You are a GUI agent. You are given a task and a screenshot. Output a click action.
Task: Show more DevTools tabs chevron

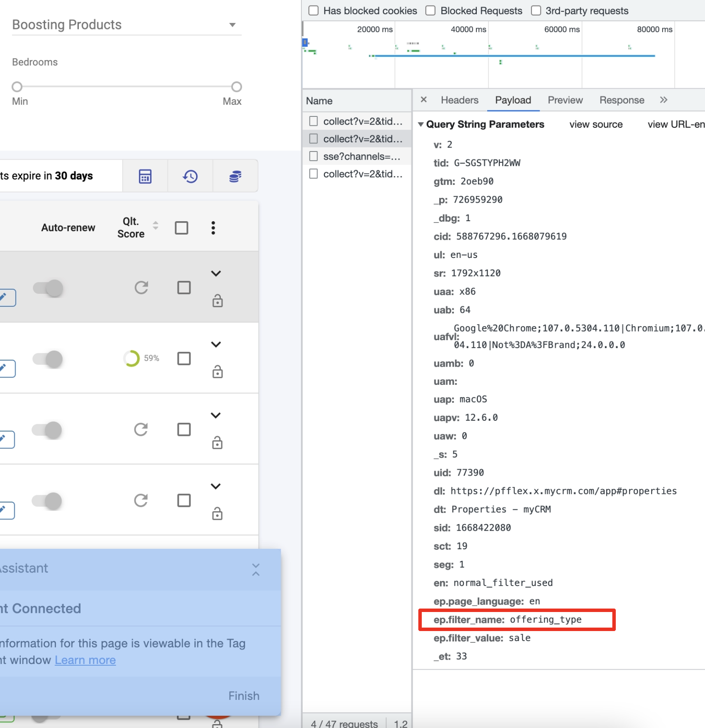click(x=663, y=100)
